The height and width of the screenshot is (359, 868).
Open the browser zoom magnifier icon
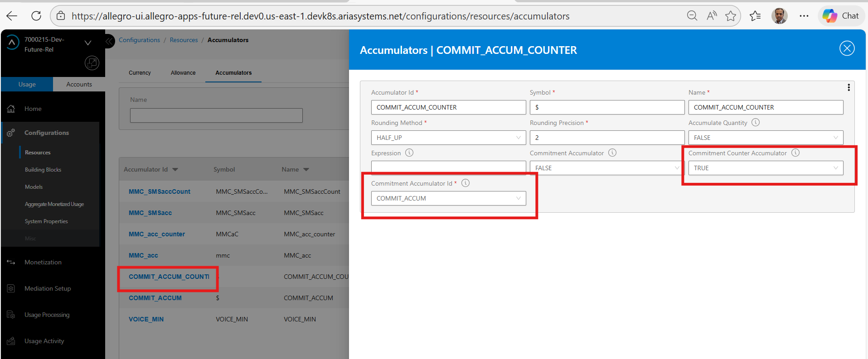[x=692, y=16]
